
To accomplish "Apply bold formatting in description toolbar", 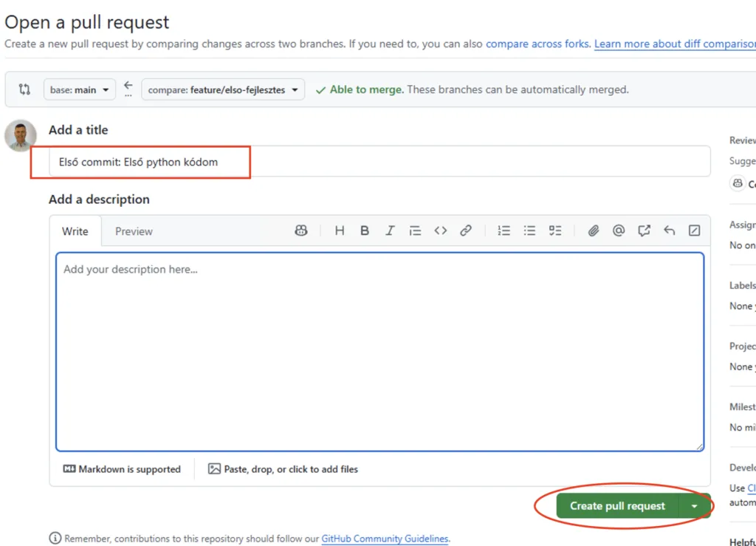I will pos(365,231).
